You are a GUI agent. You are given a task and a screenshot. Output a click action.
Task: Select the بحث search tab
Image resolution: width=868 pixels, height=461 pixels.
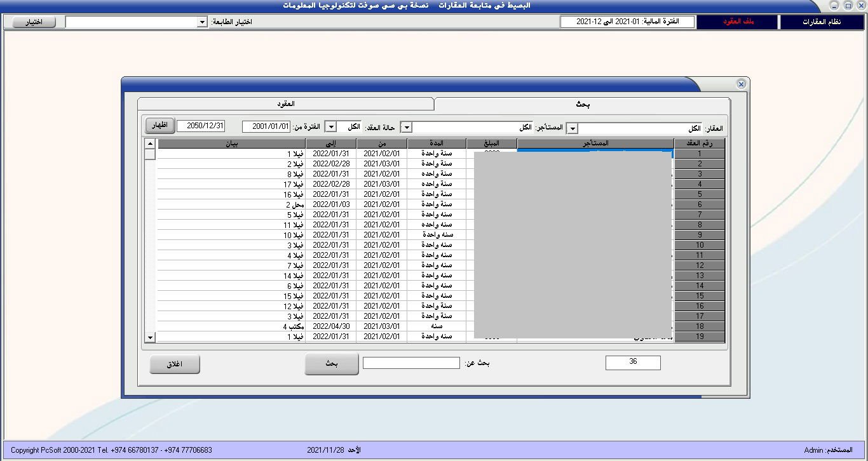582,104
